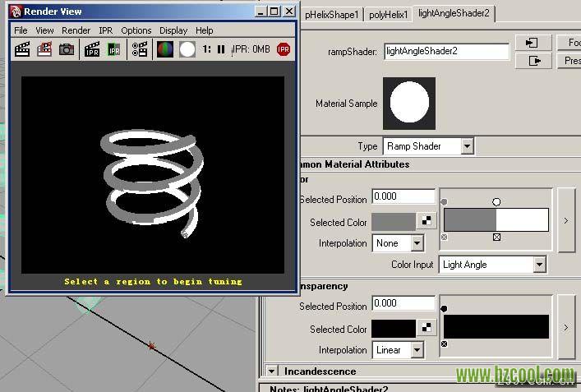Click the white alpha channel display icon
581x392 pixels.
tap(187, 49)
